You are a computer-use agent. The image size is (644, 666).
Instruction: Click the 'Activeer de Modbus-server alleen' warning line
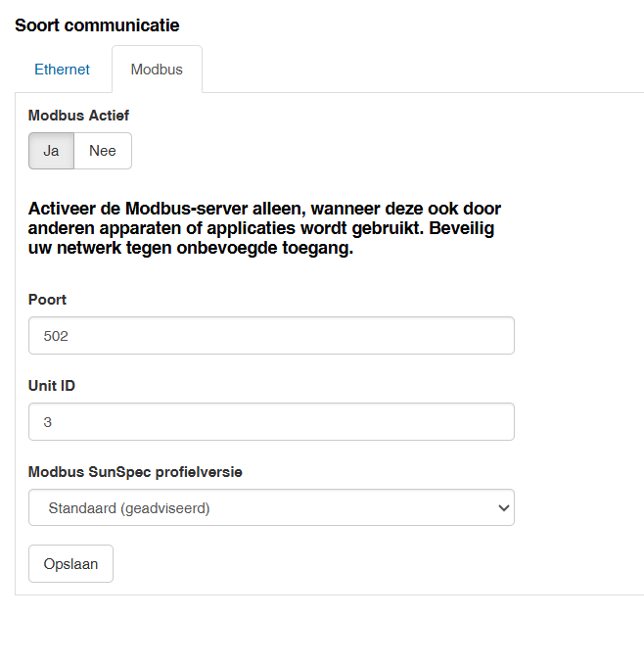pyautogui.click(x=264, y=210)
